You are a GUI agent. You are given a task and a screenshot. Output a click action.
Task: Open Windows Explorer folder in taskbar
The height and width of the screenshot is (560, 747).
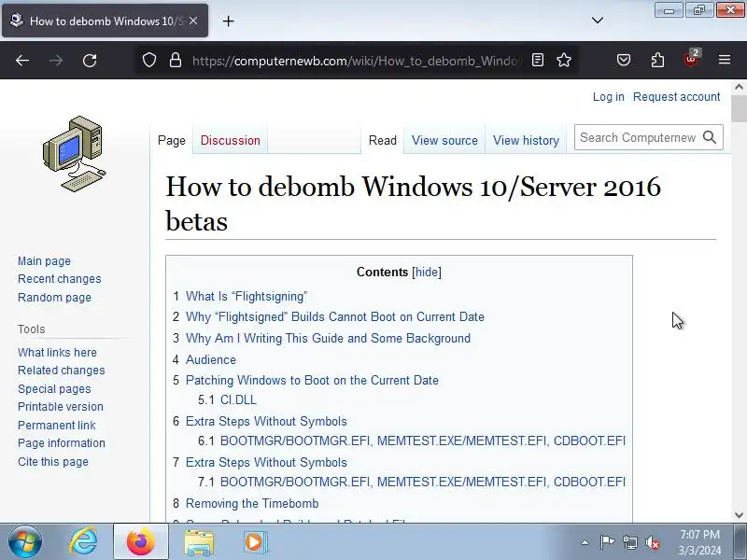(199, 542)
